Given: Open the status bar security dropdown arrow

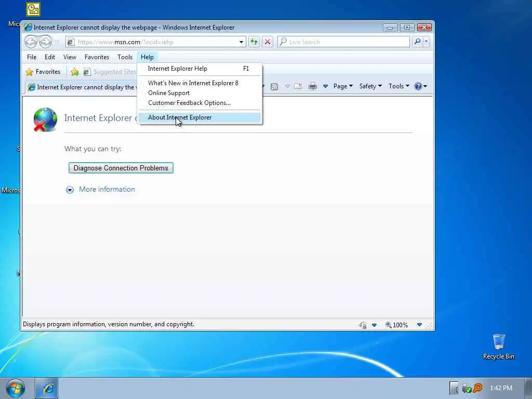Looking at the screenshot, I should tap(374, 325).
